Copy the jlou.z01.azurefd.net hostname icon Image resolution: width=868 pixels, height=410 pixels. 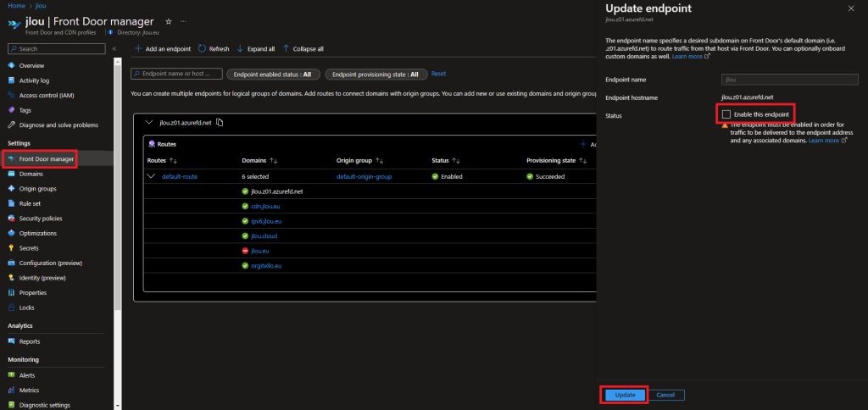(x=220, y=122)
